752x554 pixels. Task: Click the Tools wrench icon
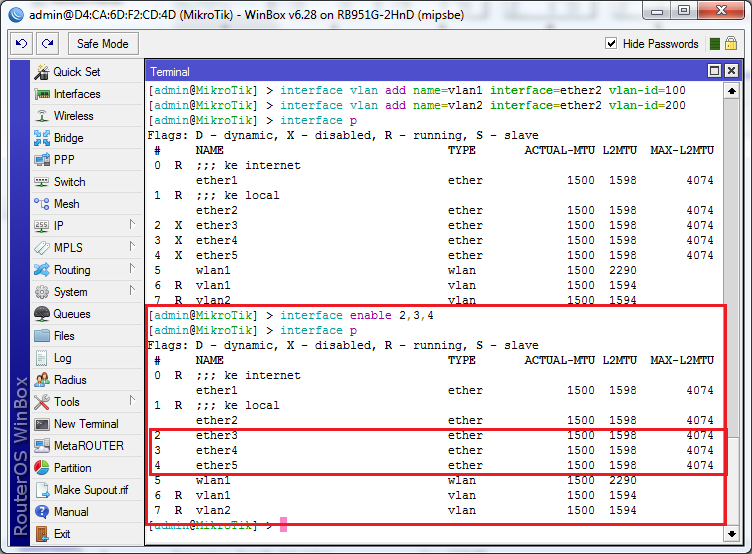point(42,402)
